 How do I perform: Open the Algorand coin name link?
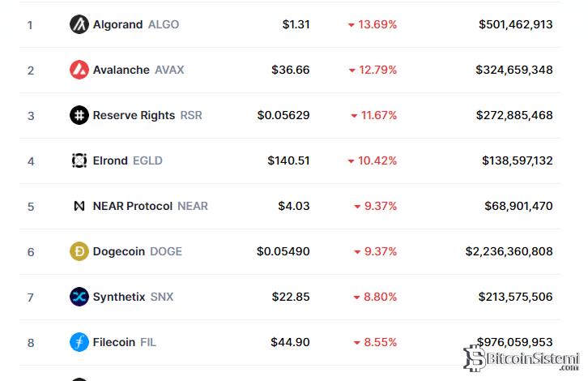(x=118, y=24)
